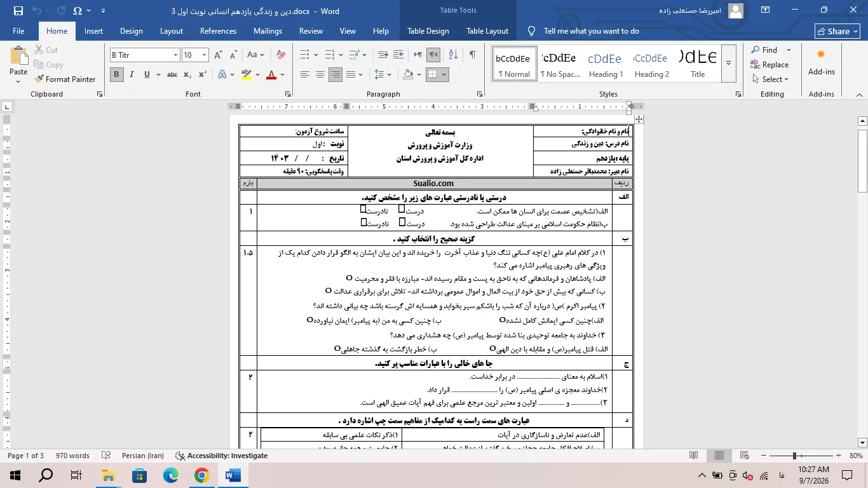Viewport: 868px width, 488px height.
Task: Switch to the References tab
Action: [218, 31]
